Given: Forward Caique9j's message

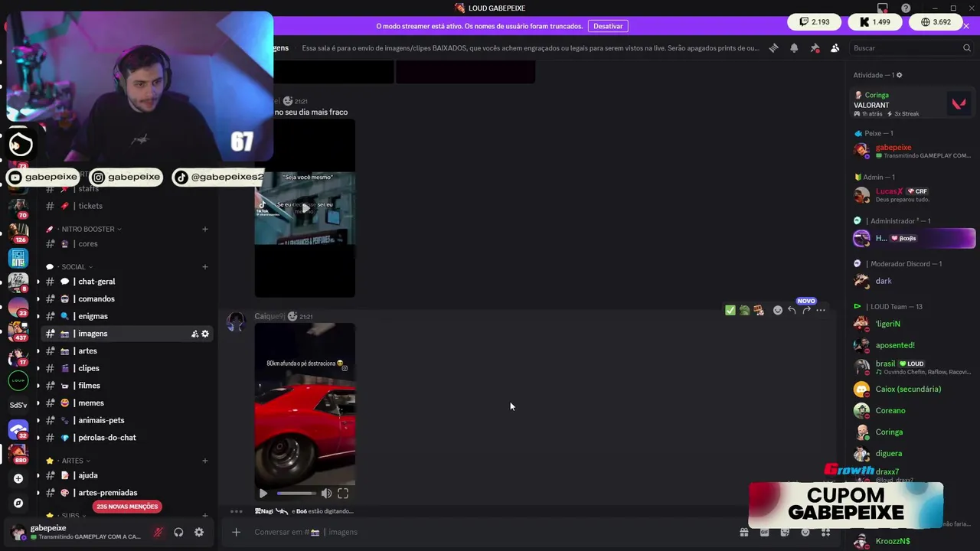Looking at the screenshot, I should [806, 310].
